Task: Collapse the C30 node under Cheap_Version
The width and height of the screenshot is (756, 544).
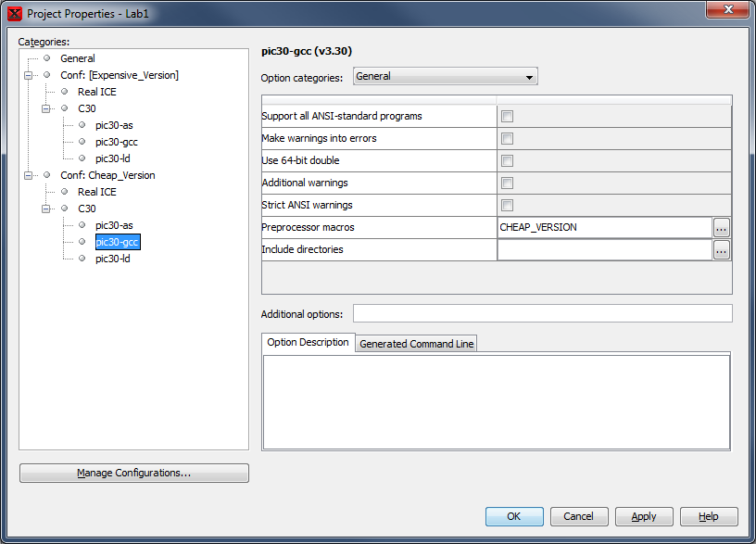Action: tap(46, 209)
